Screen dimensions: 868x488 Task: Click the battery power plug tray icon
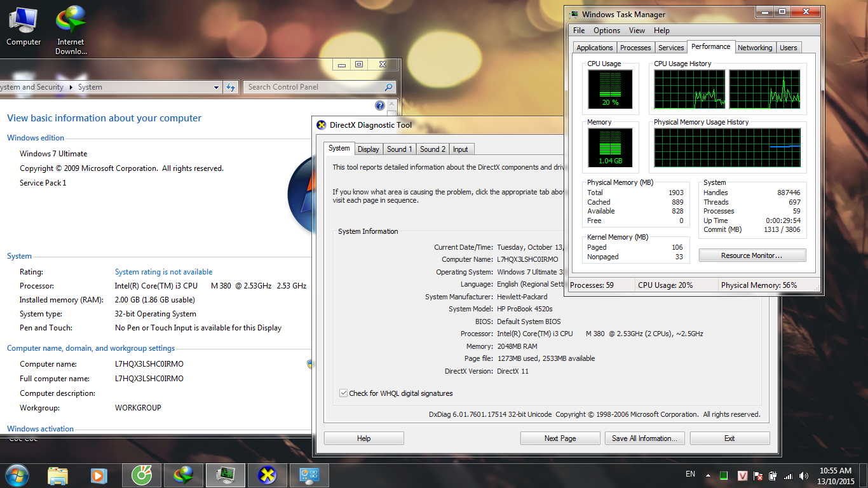coord(773,475)
